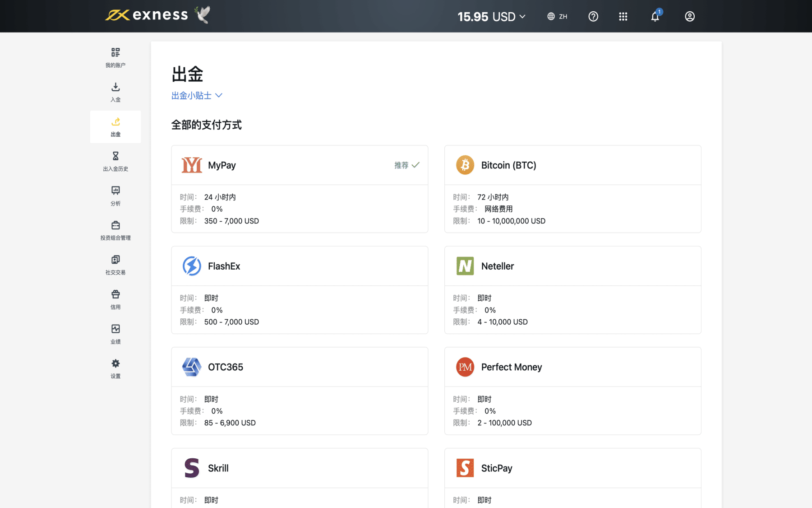Open 出入金历史 transaction history
The width and height of the screenshot is (812, 508).
tap(115, 161)
